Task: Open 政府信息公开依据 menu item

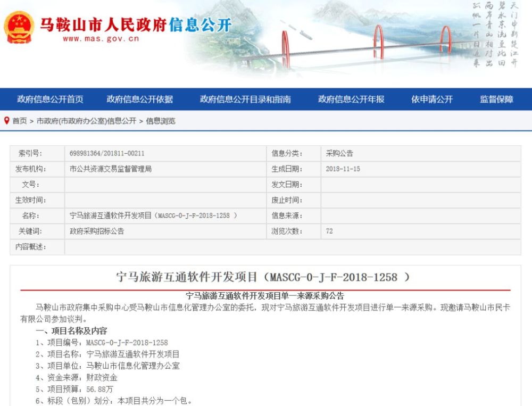Action: click(x=139, y=99)
